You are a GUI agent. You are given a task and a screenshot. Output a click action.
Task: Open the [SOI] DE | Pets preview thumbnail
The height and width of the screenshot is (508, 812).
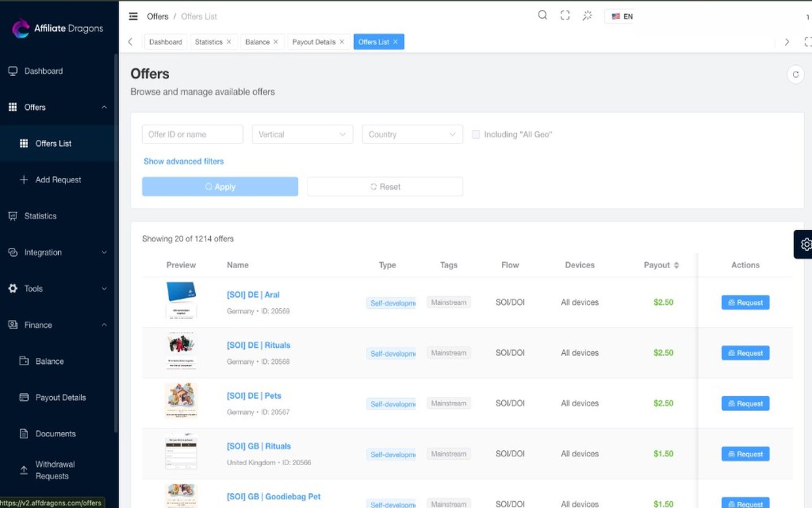point(181,400)
